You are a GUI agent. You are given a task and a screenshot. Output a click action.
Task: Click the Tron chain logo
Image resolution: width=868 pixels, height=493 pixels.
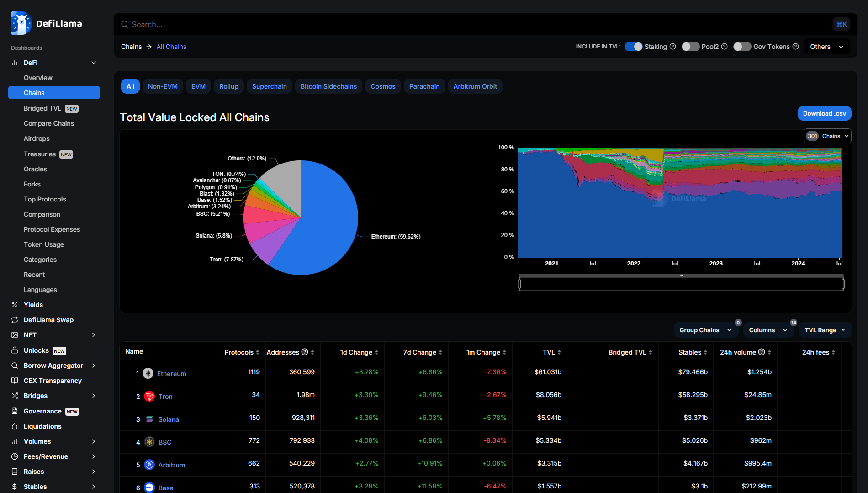click(x=149, y=396)
